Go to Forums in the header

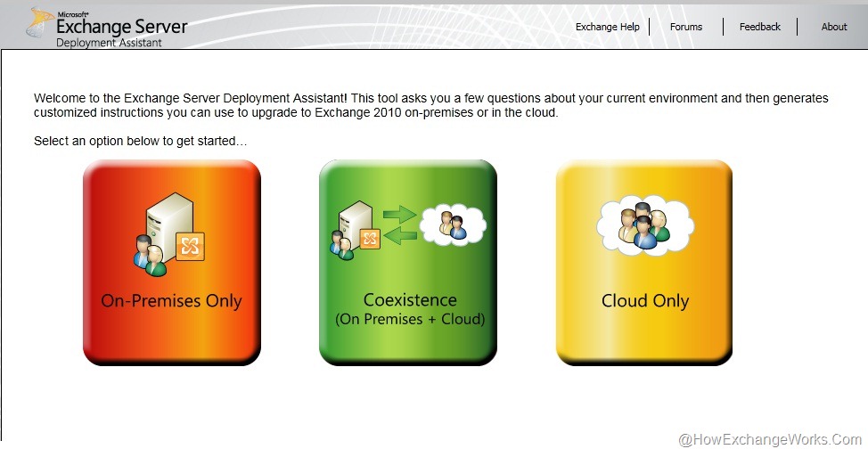686,27
